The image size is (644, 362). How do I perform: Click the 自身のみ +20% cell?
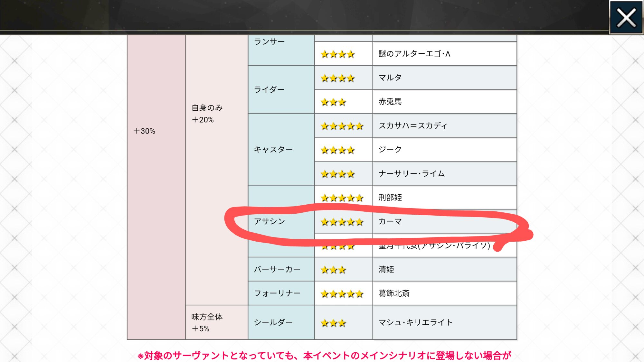point(207,114)
